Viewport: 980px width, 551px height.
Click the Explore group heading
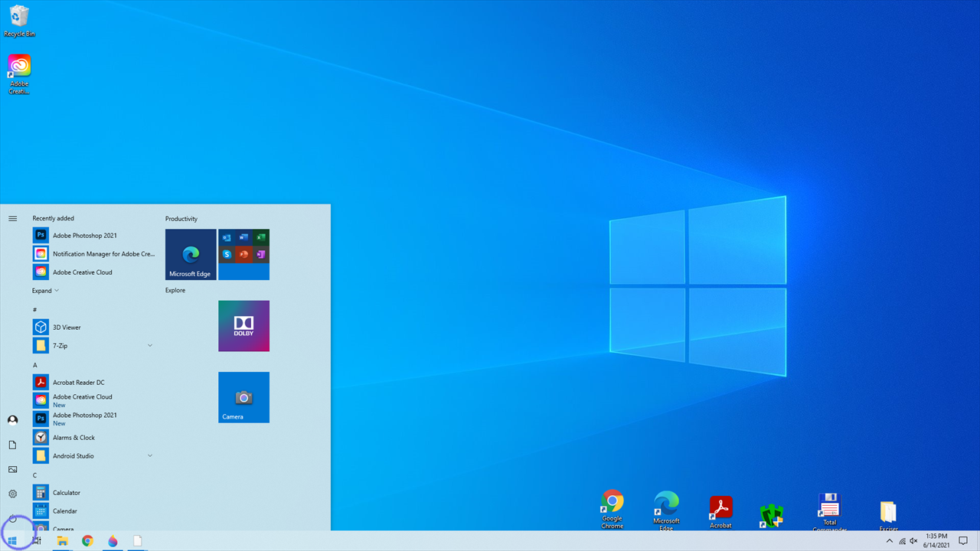[x=175, y=290]
